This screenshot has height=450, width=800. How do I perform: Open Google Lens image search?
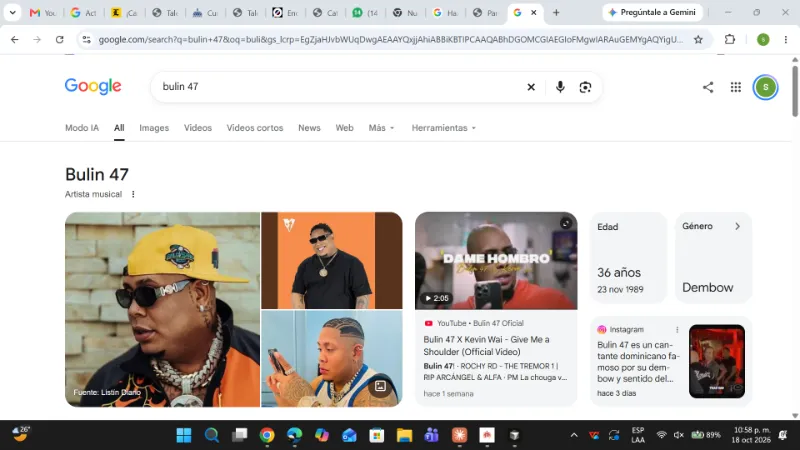pos(585,87)
